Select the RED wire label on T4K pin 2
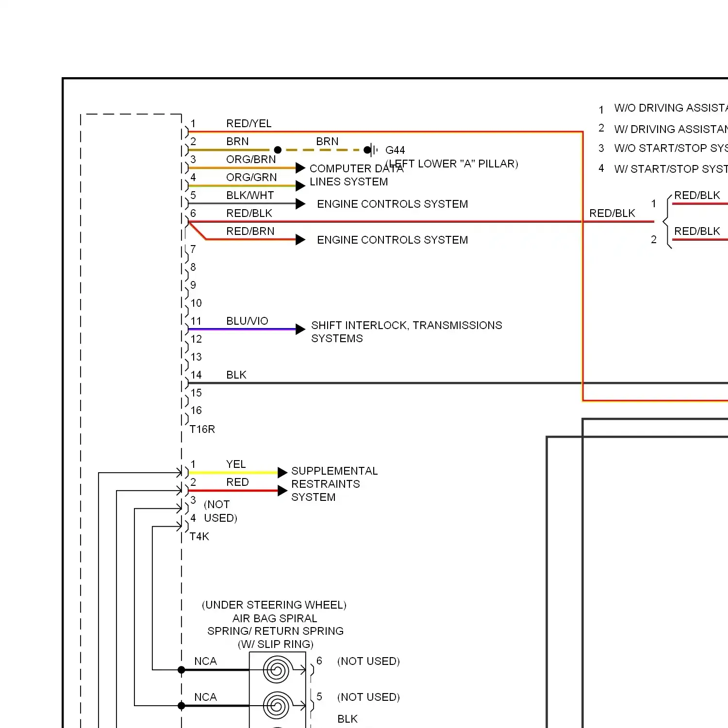This screenshot has height=728, width=728. click(x=237, y=482)
